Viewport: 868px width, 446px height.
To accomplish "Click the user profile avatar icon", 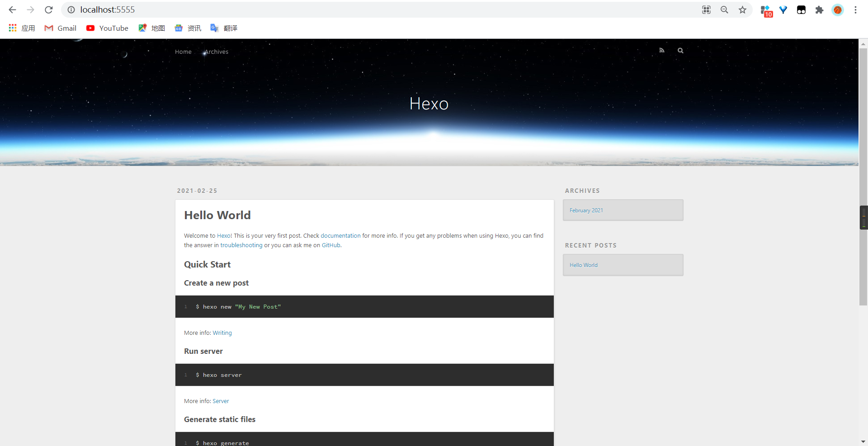I will (838, 10).
